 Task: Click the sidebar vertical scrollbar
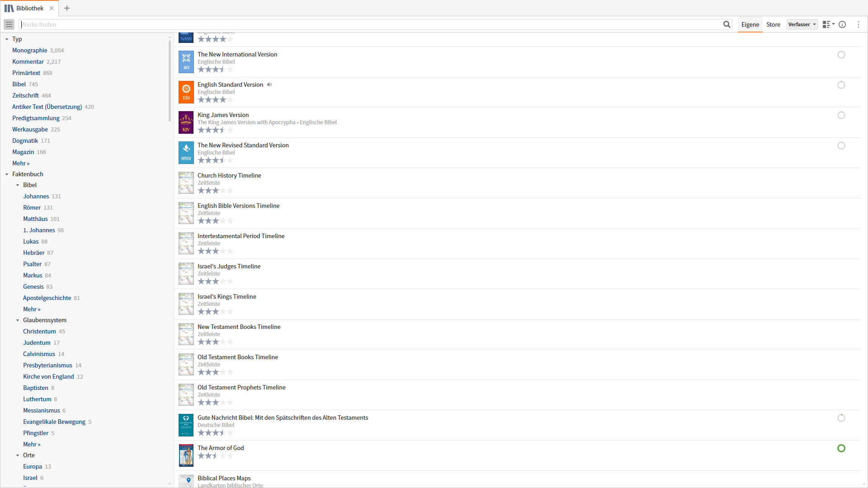coord(170,81)
